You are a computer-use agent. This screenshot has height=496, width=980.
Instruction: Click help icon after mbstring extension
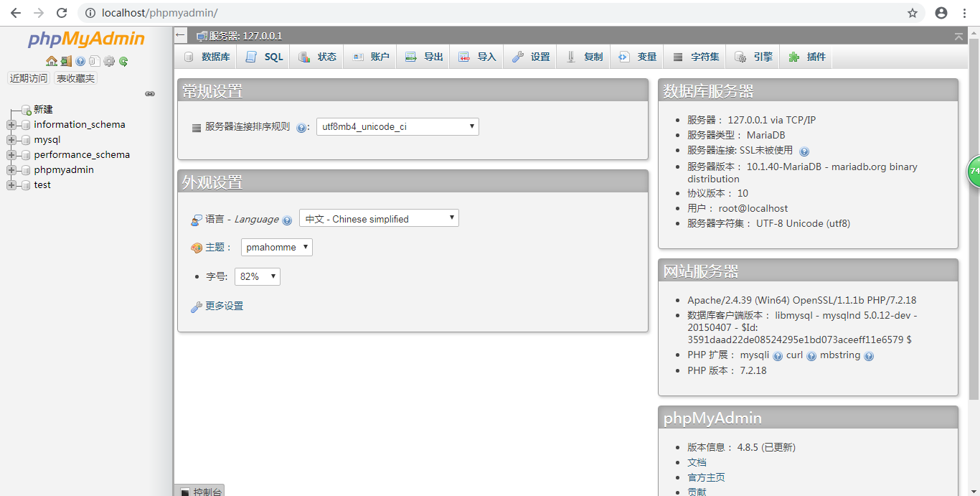[869, 356]
